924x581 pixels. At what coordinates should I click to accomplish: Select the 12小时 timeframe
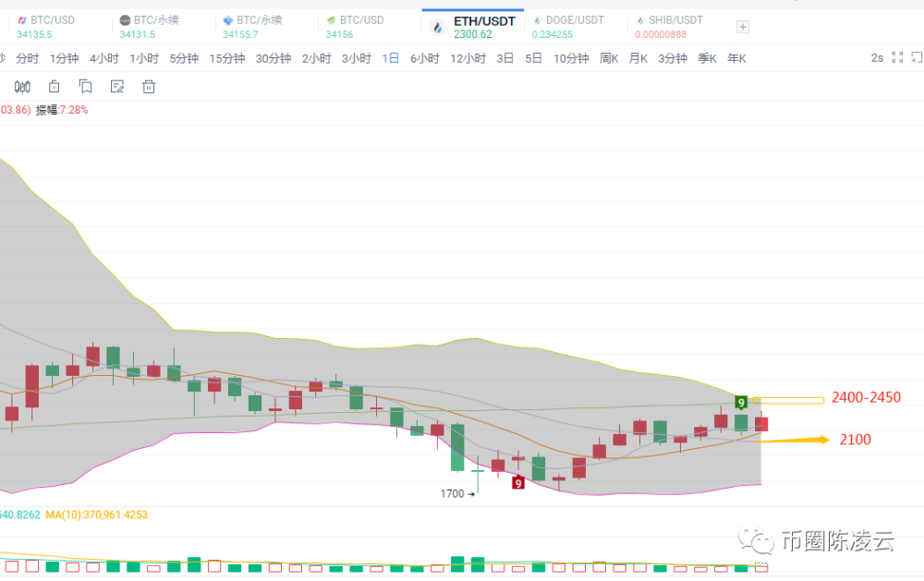(x=468, y=58)
